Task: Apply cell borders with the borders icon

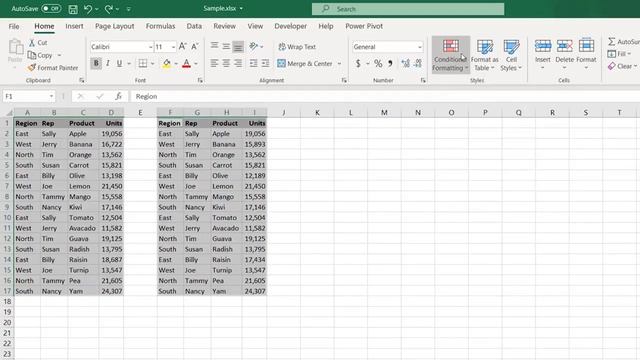Action: click(x=142, y=63)
